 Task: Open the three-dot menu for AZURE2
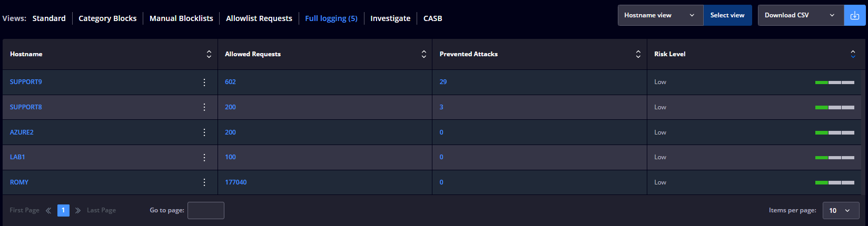coord(204,132)
